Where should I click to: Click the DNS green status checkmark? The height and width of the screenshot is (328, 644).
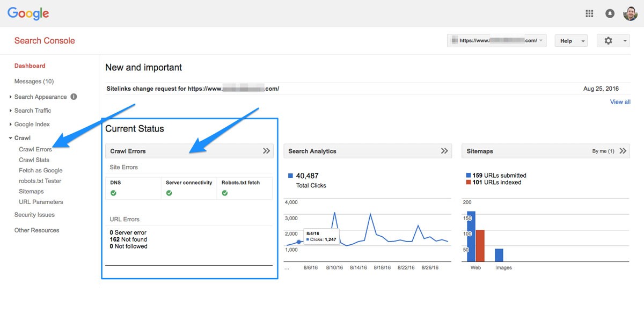[x=113, y=193]
